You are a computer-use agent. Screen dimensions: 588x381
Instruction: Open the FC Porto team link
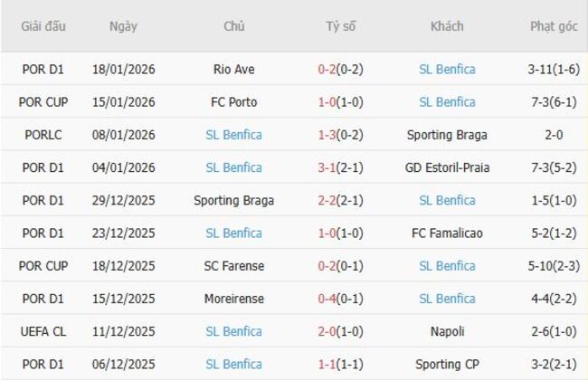pyautogui.click(x=233, y=102)
